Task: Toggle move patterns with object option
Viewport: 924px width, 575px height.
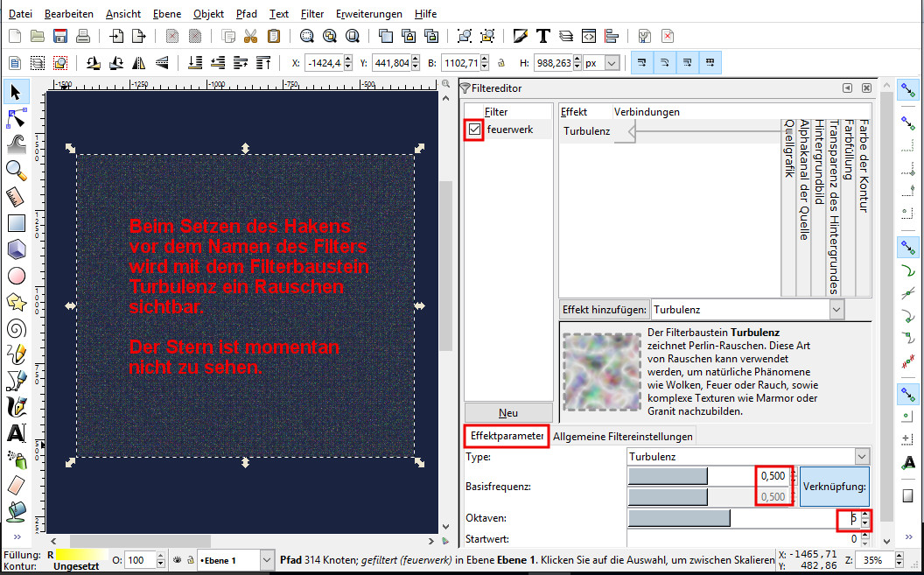Action: pos(710,62)
